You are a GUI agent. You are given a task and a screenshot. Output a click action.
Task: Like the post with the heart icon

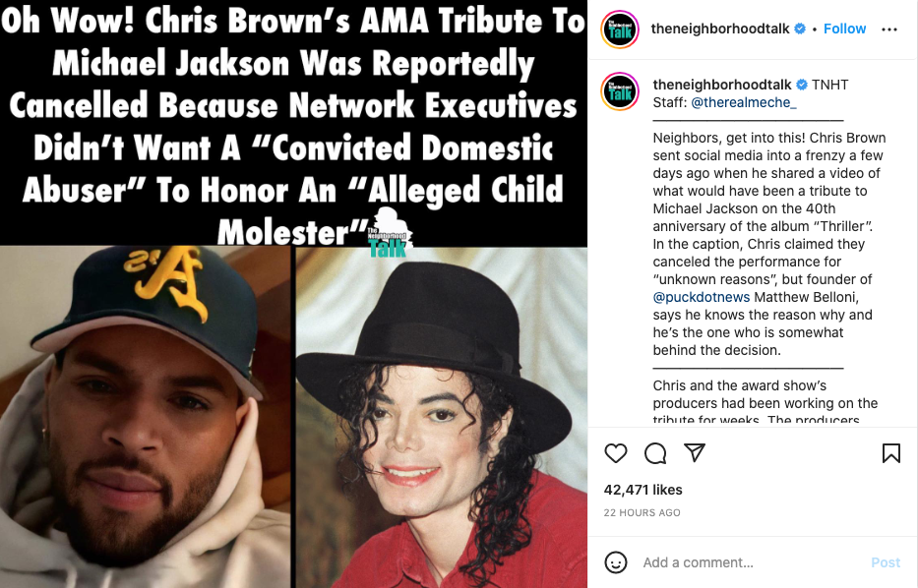tap(615, 453)
